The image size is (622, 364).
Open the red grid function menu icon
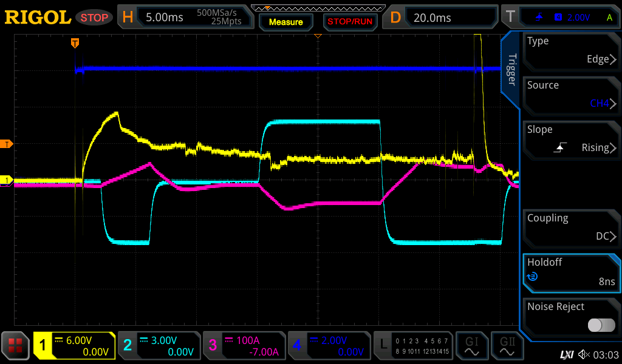[x=15, y=346]
